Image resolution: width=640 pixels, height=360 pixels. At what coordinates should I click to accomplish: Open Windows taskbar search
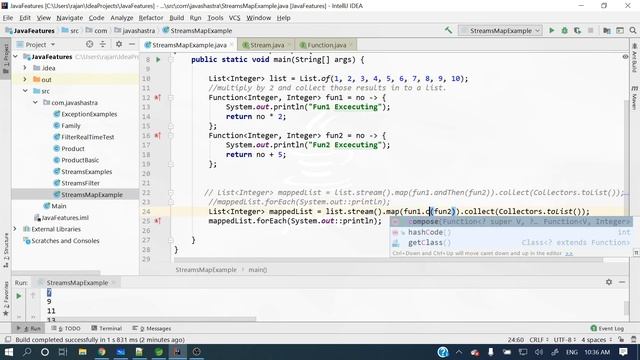click(27, 352)
